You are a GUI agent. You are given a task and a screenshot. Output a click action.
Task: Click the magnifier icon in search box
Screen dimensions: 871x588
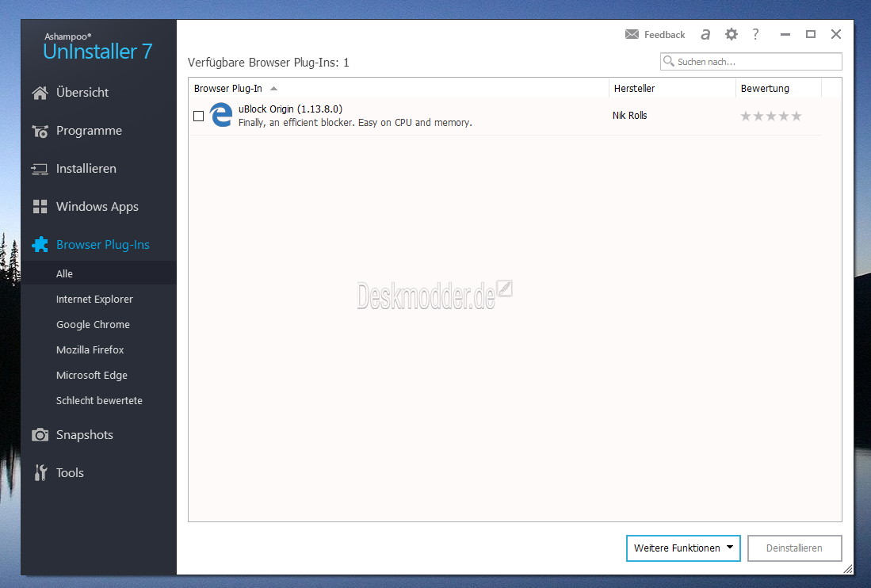(x=669, y=61)
